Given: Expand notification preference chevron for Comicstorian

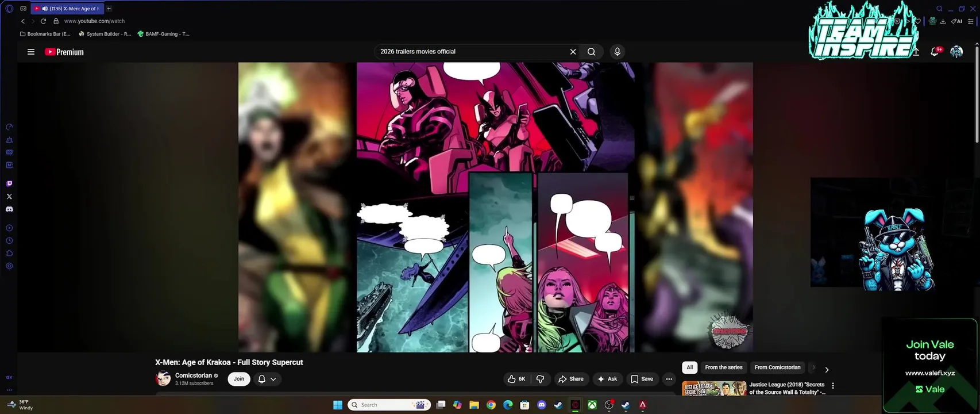Looking at the screenshot, I should click(273, 379).
